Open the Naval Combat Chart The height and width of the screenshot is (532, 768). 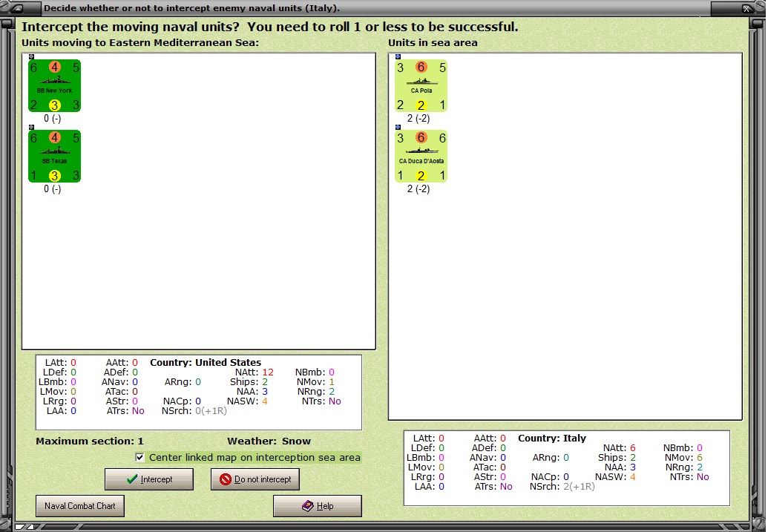tap(80, 506)
